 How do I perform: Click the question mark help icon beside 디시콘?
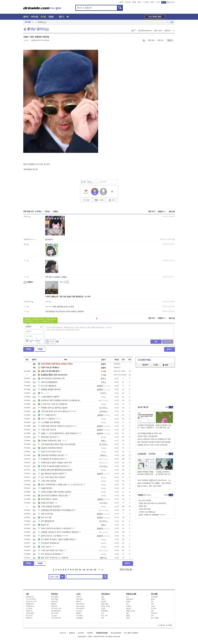pyautogui.click(x=58, y=341)
